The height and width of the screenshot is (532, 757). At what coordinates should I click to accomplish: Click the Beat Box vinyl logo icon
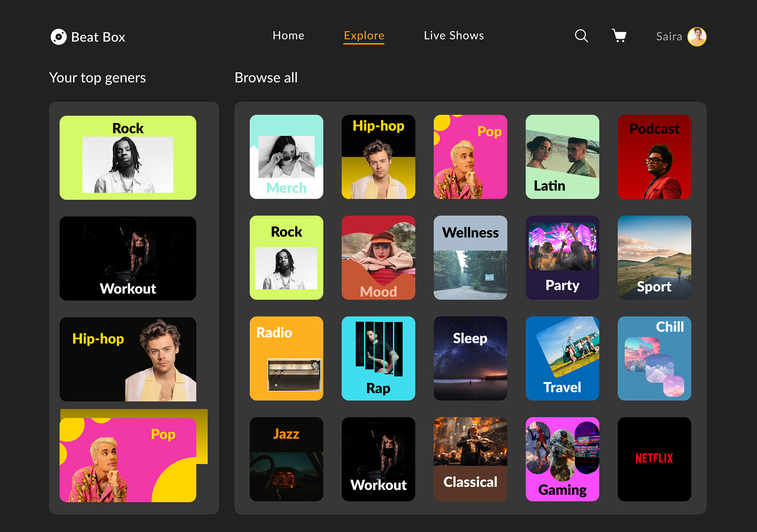pyautogui.click(x=58, y=37)
